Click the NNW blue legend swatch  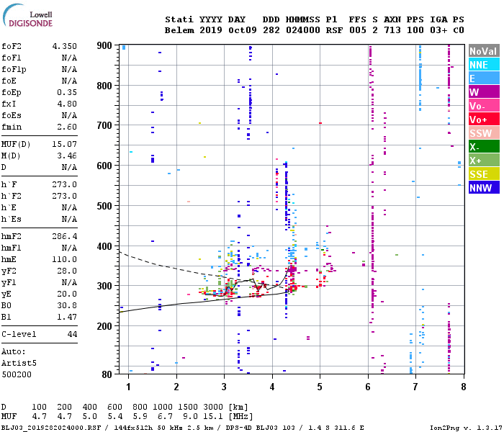click(x=484, y=188)
